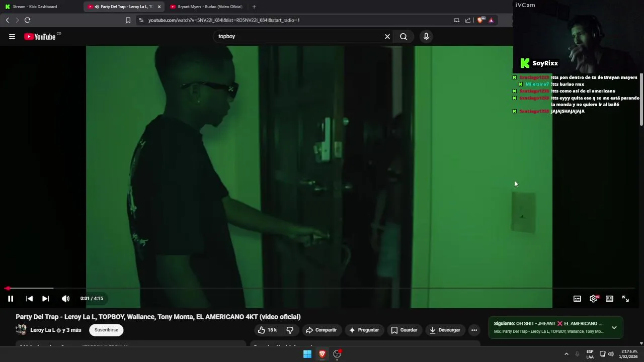The image size is (644, 362).
Task: Click the 'y 3 más' collaborators text
Action: click(71, 330)
